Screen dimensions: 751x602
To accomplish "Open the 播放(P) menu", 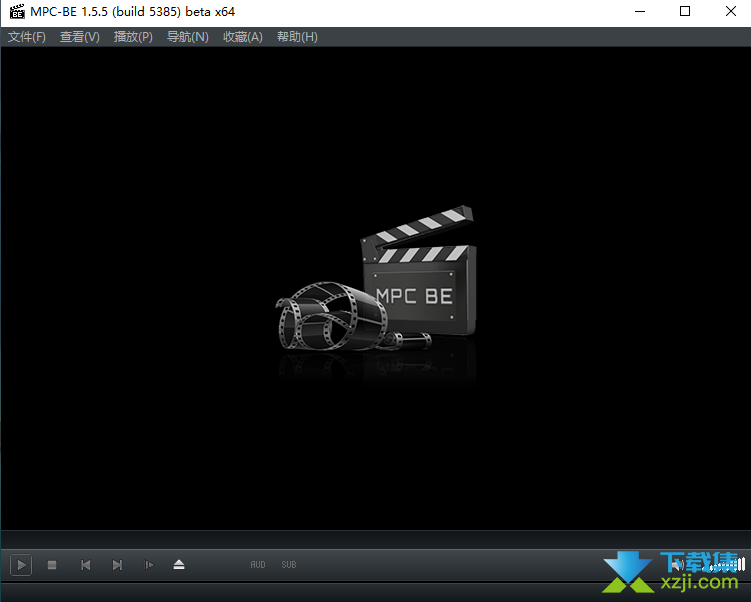I will [133, 37].
